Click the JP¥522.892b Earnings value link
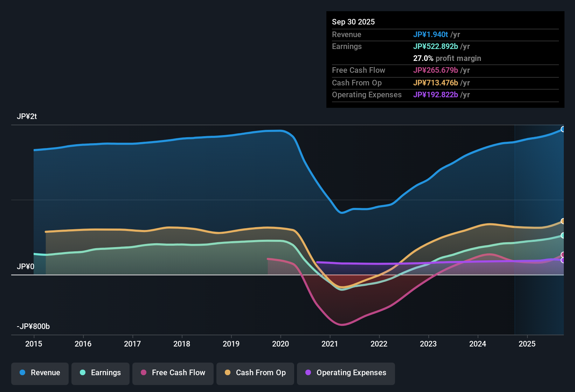 click(x=436, y=46)
